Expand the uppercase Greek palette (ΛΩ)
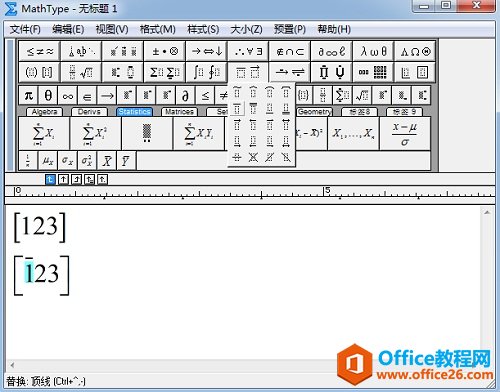This screenshot has width=500, height=392. click(x=415, y=51)
